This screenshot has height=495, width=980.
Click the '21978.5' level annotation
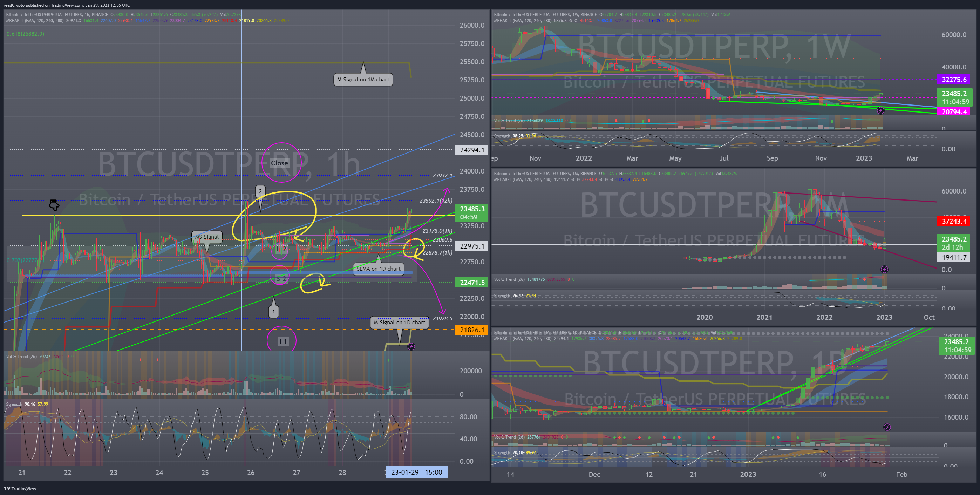point(442,318)
